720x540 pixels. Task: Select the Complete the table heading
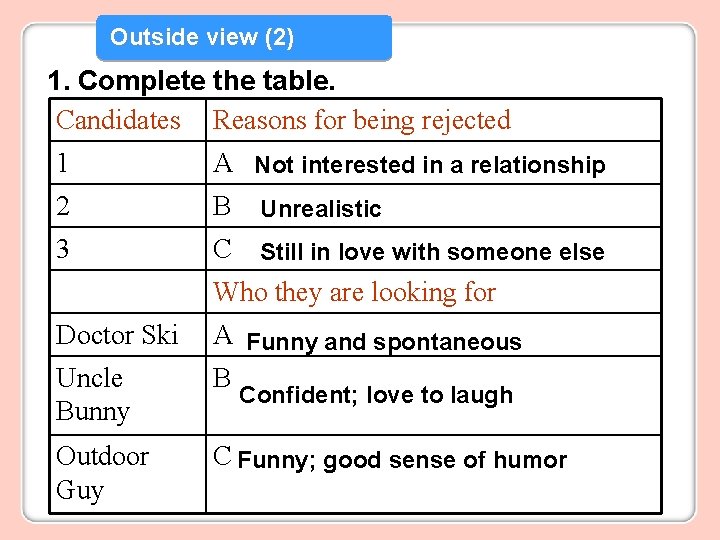tap(191, 81)
